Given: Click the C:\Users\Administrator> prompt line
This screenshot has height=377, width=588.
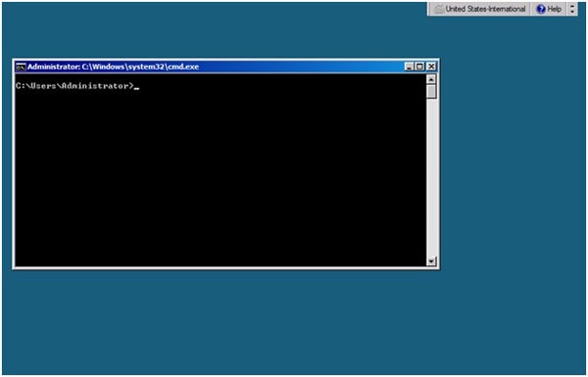Looking at the screenshot, I should [77, 86].
